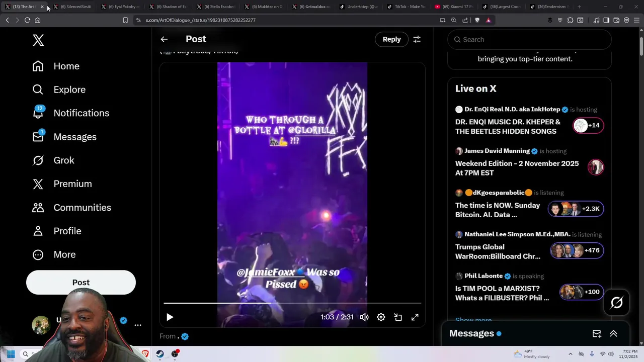Click the Search field on X
Viewport: 644px width, 362px height.
pyautogui.click(x=529, y=40)
